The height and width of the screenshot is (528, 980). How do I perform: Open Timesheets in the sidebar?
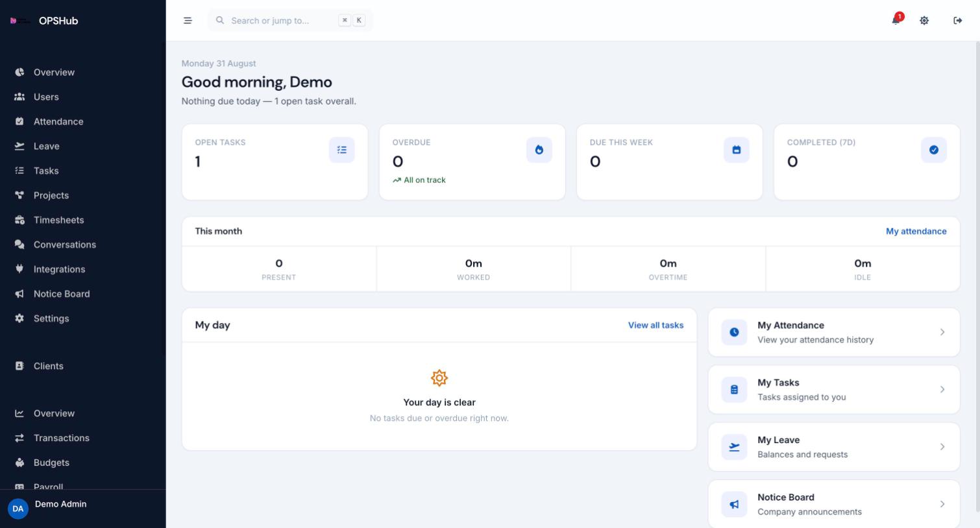[82, 220]
